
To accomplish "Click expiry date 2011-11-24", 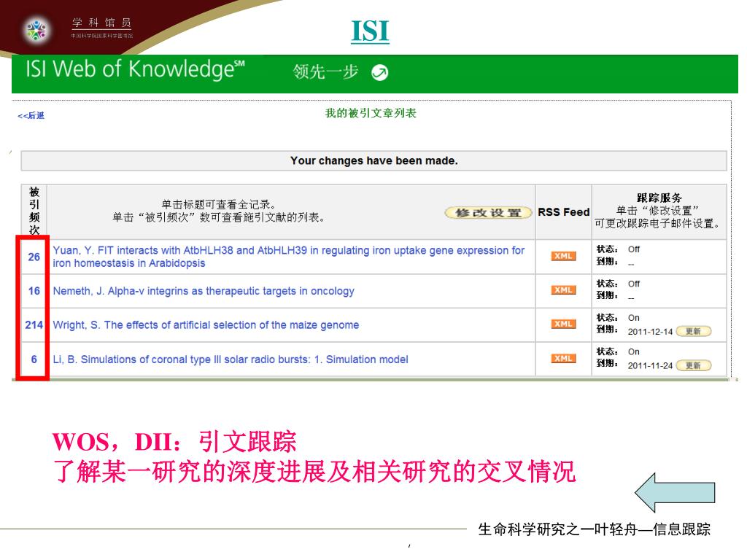I will (x=650, y=366).
